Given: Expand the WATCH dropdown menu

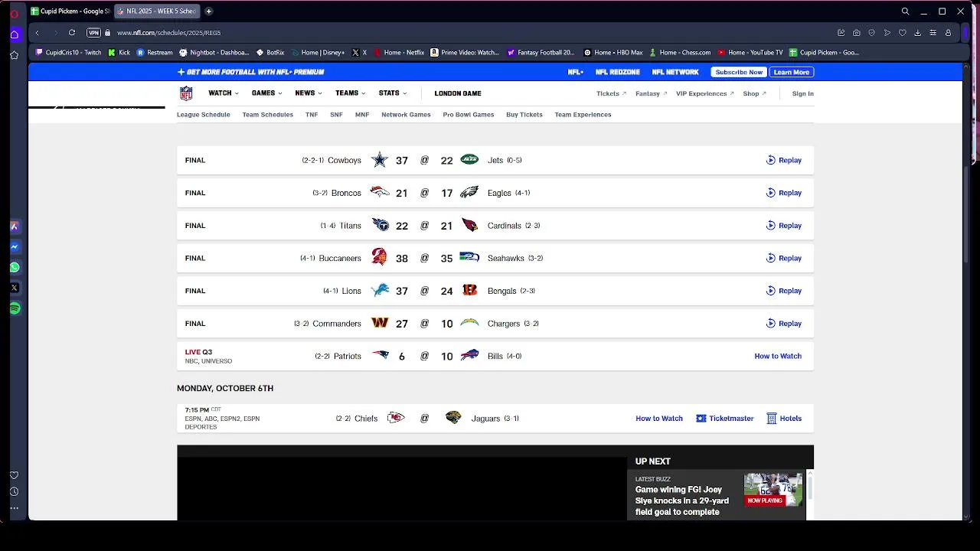Looking at the screenshot, I should coord(224,93).
